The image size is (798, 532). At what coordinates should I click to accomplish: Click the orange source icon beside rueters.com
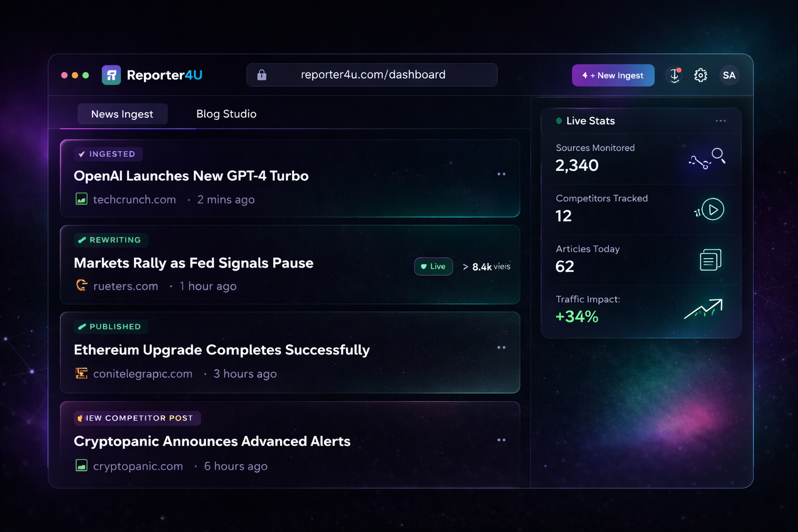[82, 285]
